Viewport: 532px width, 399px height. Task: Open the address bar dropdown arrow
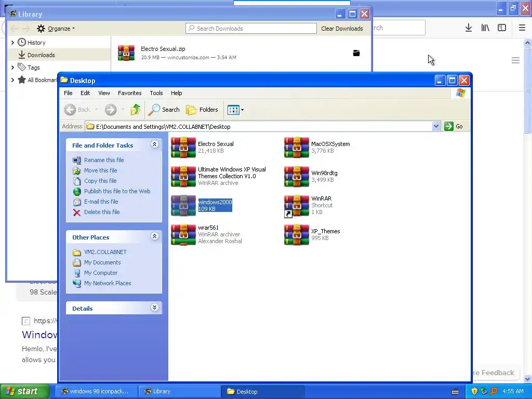436,127
